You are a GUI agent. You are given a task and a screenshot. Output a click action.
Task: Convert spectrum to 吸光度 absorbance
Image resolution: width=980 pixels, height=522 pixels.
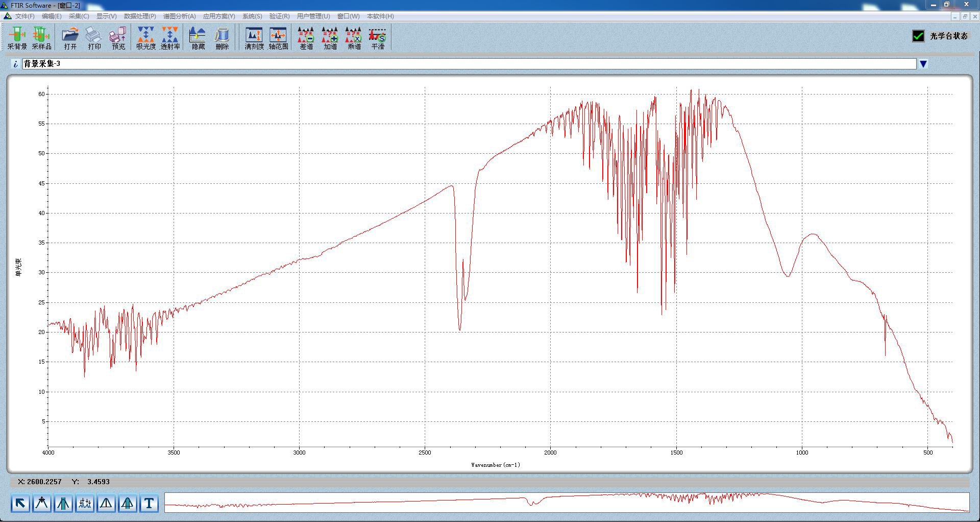(146, 38)
